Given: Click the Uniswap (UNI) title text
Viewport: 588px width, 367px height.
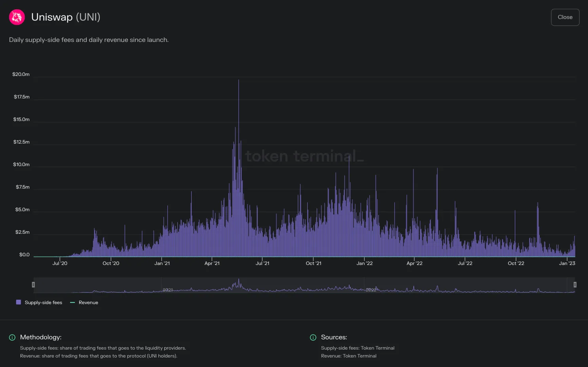Looking at the screenshot, I should click(66, 17).
